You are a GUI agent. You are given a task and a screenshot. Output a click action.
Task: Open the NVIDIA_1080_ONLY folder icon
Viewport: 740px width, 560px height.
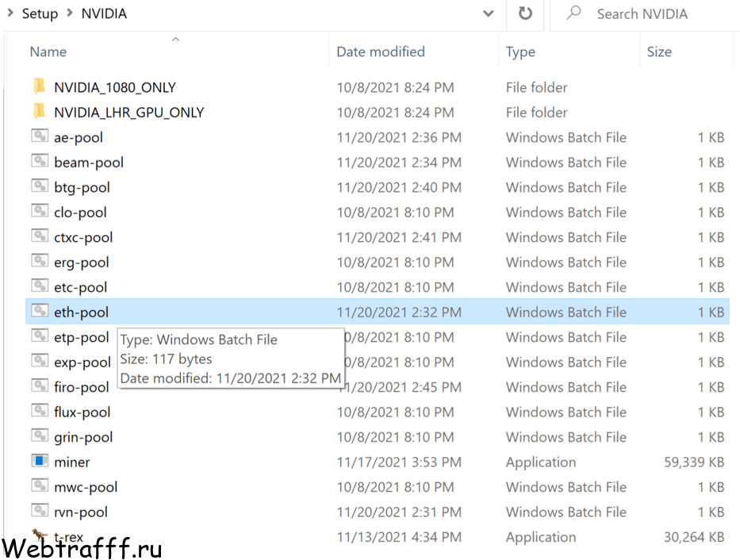click(39, 86)
